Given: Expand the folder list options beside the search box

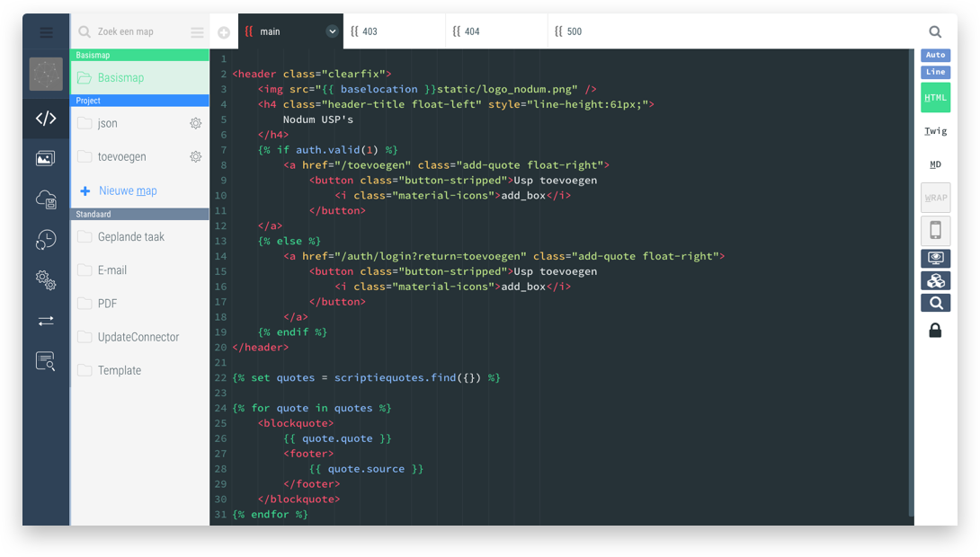Looking at the screenshot, I should tap(196, 31).
